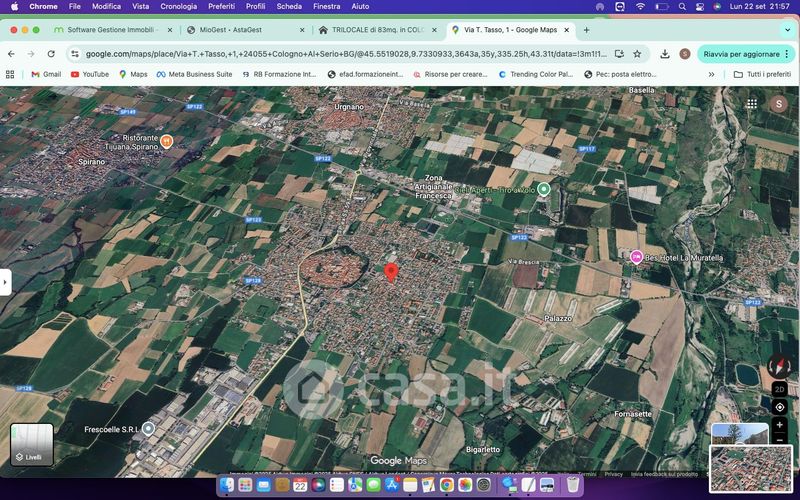Click the red location pin marker

point(391,272)
